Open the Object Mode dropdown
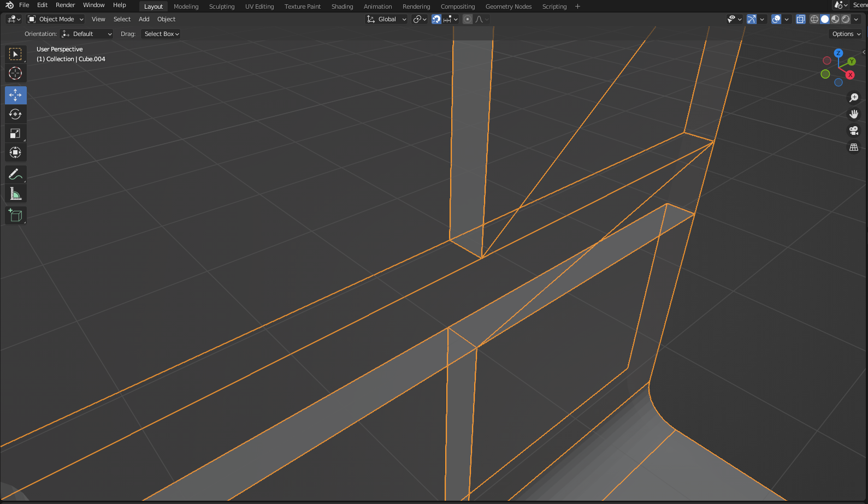The width and height of the screenshot is (868, 504). click(x=56, y=19)
